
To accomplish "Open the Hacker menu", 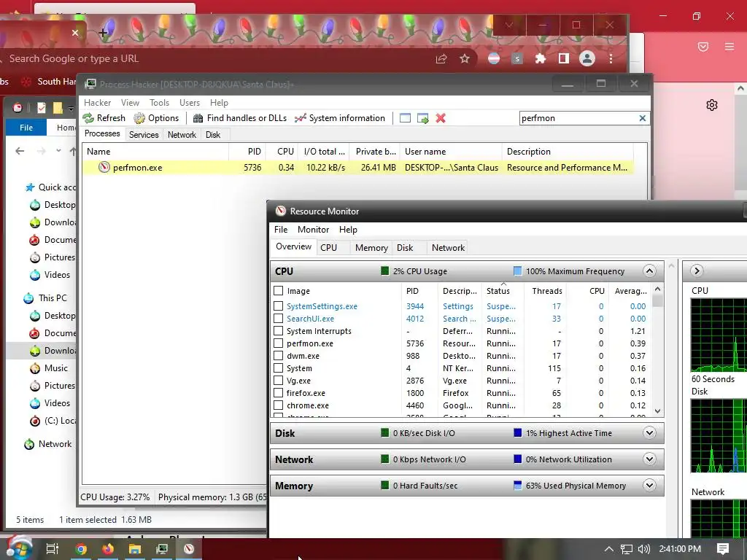I will [97, 103].
